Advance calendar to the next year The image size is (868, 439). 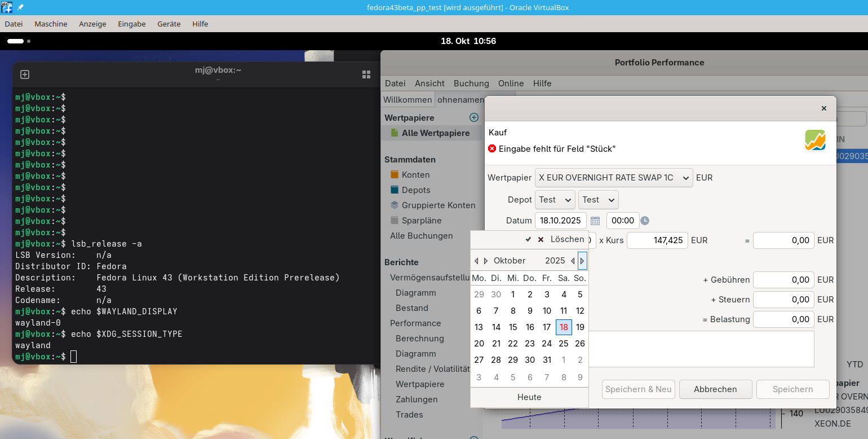pyautogui.click(x=582, y=261)
